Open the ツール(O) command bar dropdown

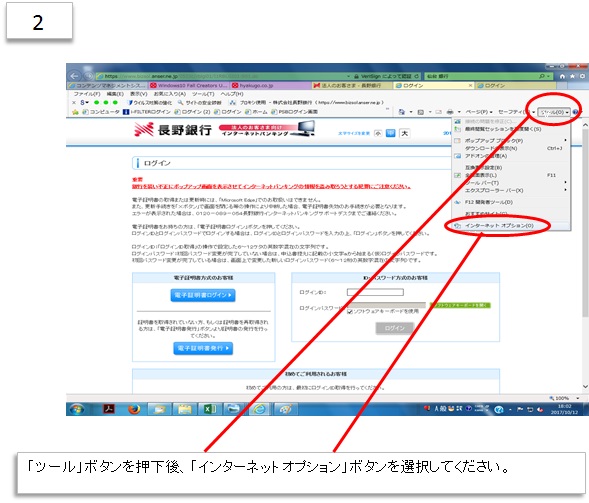tap(554, 112)
